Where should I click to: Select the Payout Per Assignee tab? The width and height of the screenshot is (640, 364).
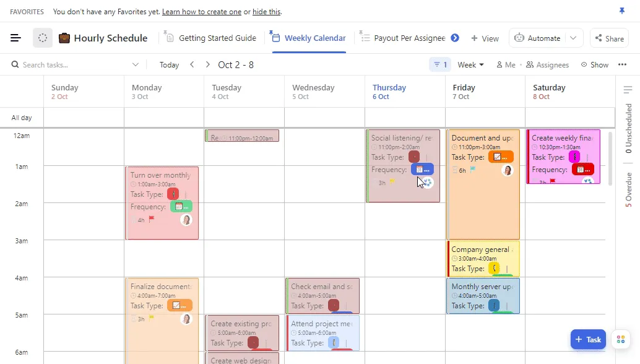point(409,38)
